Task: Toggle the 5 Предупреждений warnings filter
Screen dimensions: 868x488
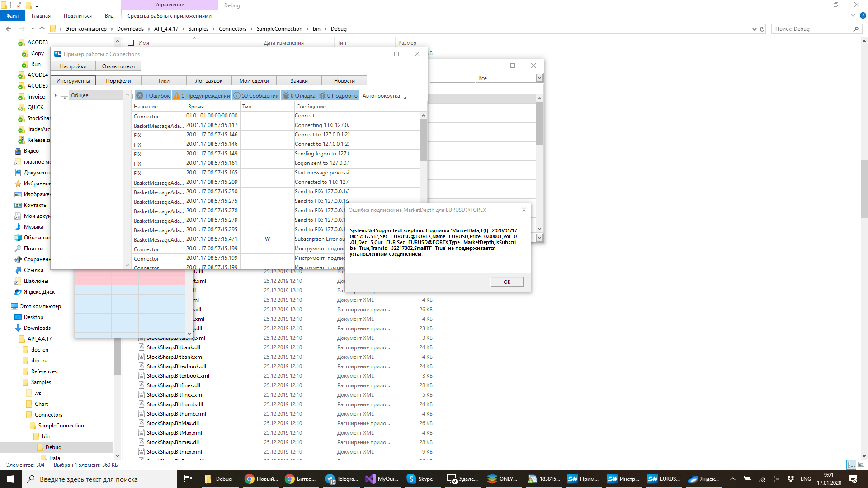Action: pyautogui.click(x=202, y=95)
